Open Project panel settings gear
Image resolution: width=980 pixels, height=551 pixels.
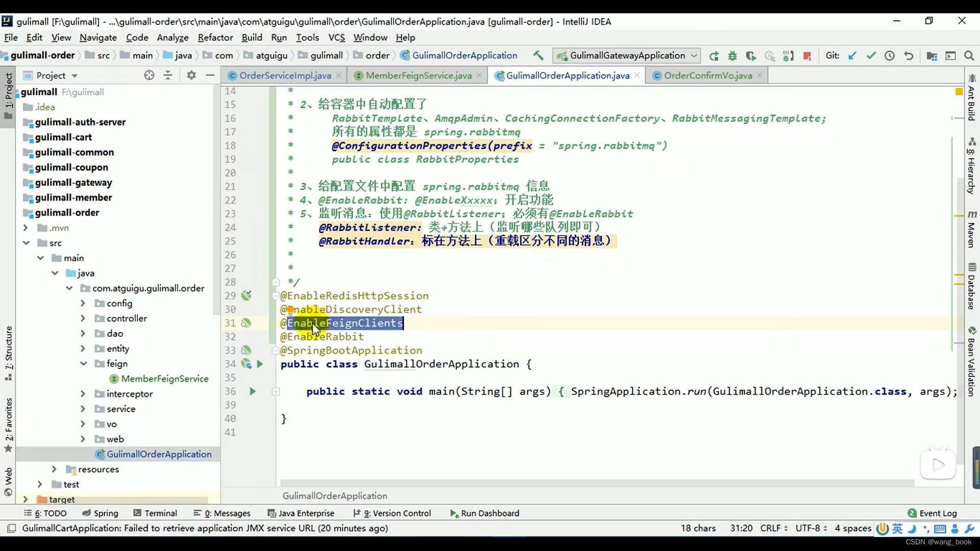[191, 76]
